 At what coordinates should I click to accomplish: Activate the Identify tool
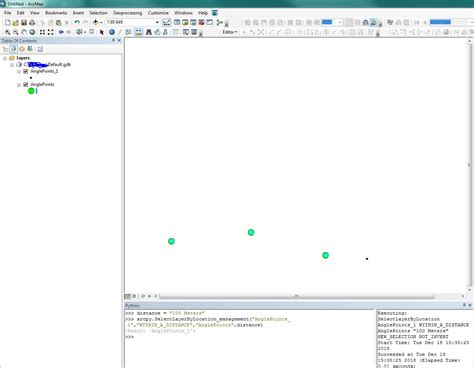112,32
